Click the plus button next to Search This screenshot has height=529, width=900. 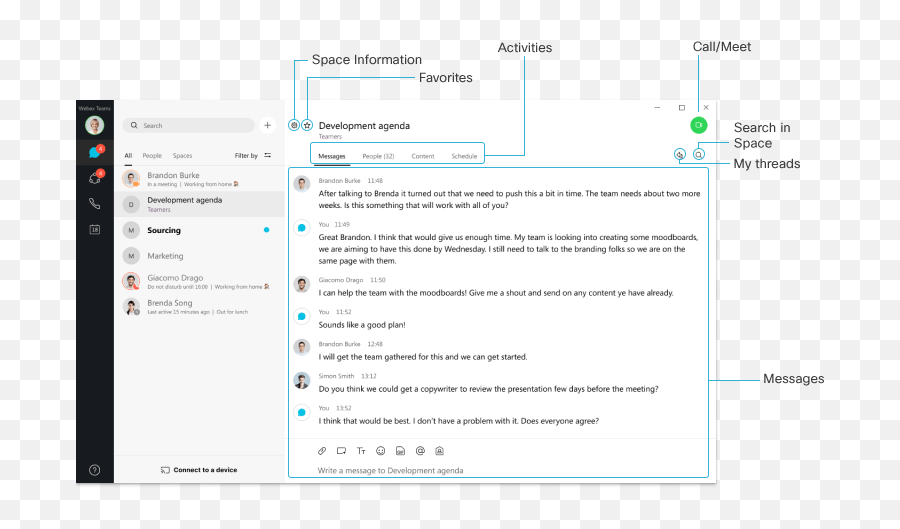click(x=267, y=125)
